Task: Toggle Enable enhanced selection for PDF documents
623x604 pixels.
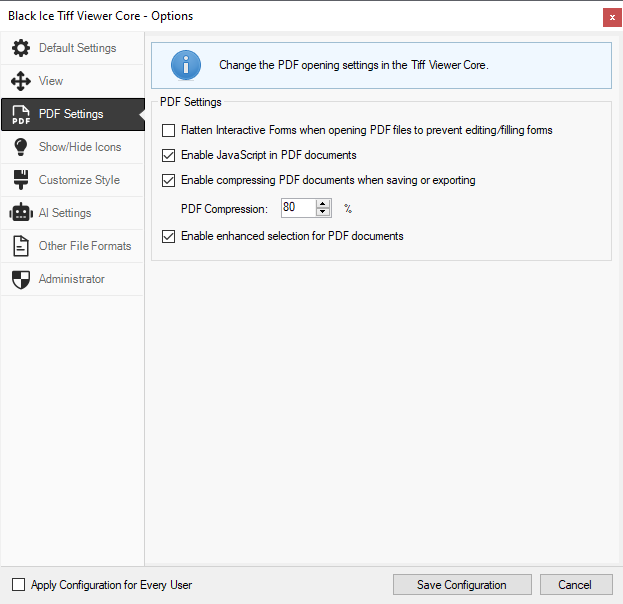Action: [x=168, y=236]
